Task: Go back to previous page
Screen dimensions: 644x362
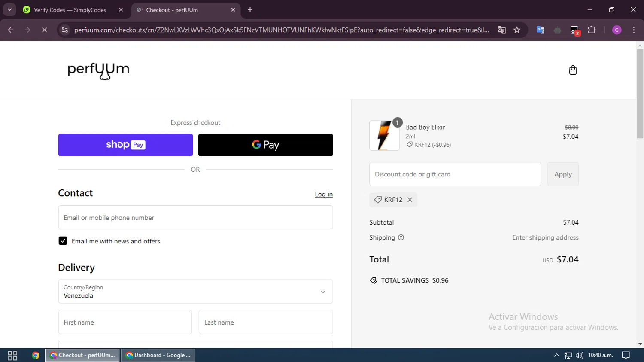Action: (11, 30)
